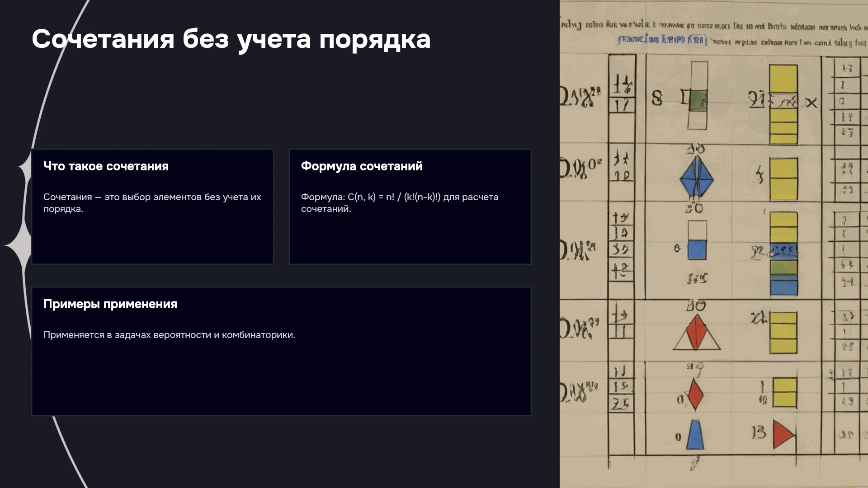Click the probability and combinatorics application text

click(169, 335)
